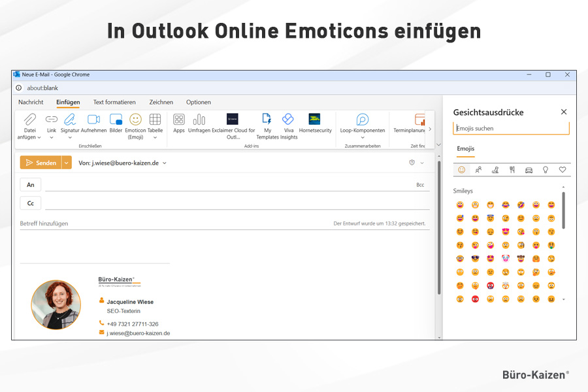
Task: Open the Apps add-ins icon
Action: click(x=179, y=120)
